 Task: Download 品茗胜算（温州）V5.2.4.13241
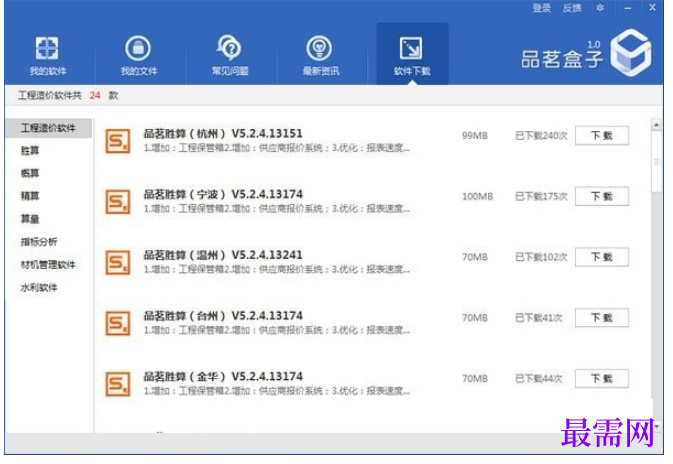point(602,257)
